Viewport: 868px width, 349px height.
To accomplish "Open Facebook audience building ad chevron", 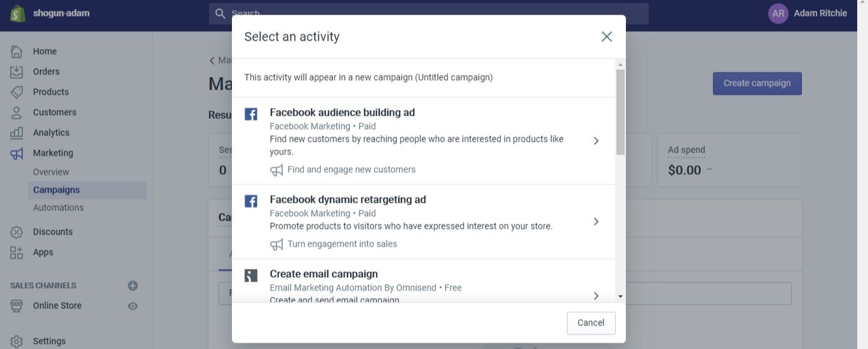I will pyautogui.click(x=596, y=141).
